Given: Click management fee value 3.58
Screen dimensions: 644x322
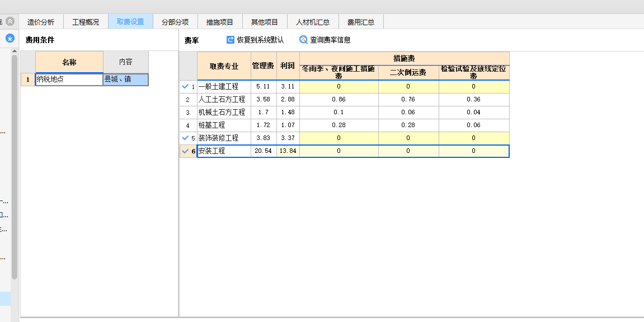Looking at the screenshot, I should tap(264, 100).
